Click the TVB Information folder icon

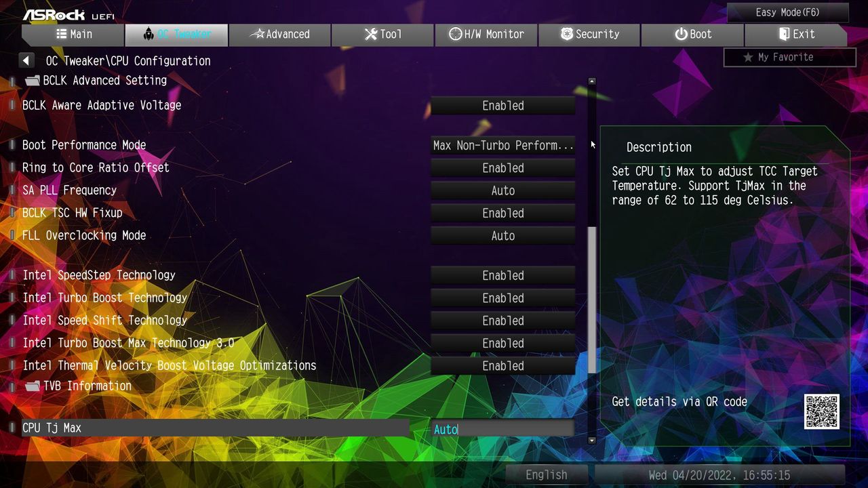click(32, 386)
